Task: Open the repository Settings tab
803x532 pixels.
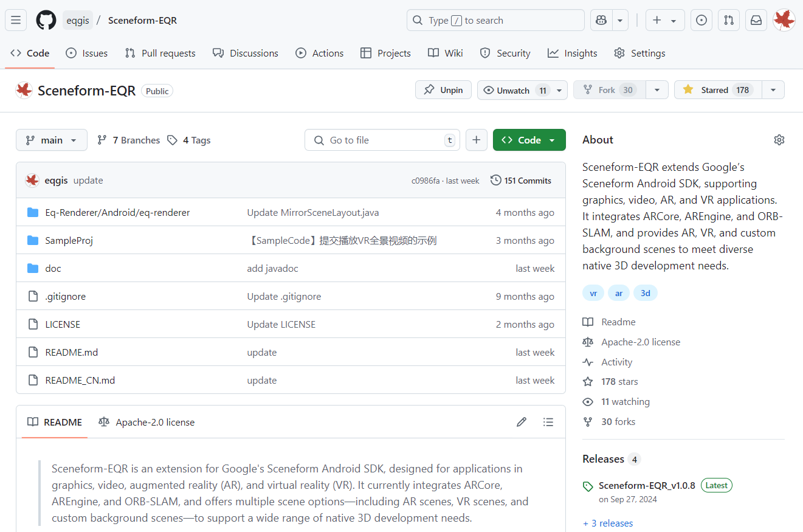Action: pyautogui.click(x=640, y=53)
